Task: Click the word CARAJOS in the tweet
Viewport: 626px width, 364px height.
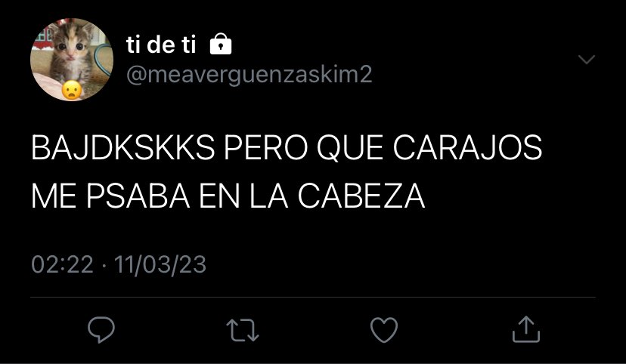Action: click(x=467, y=147)
